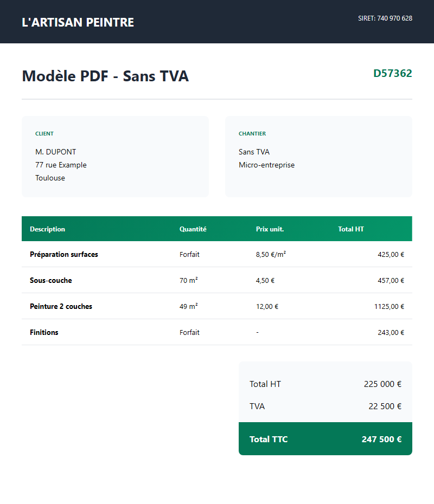This screenshot has width=434, height=504.
Task: Click the client name M. DUPONT
Action: click(55, 152)
